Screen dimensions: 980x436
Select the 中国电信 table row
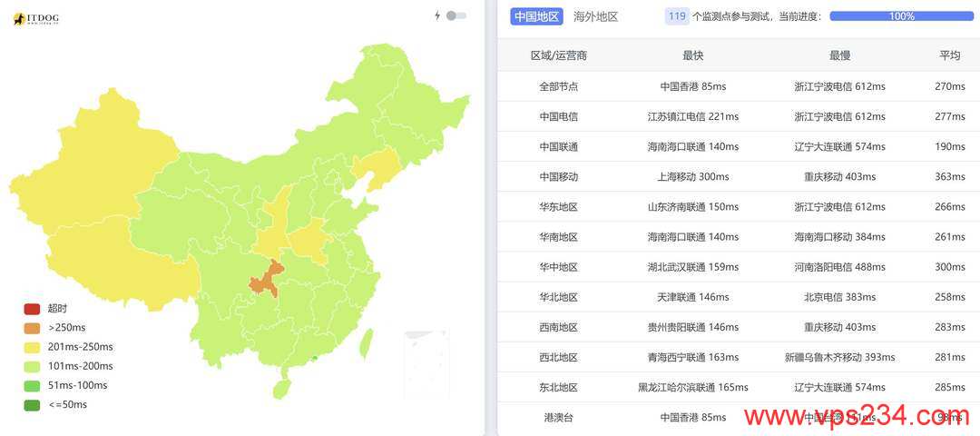coord(739,116)
